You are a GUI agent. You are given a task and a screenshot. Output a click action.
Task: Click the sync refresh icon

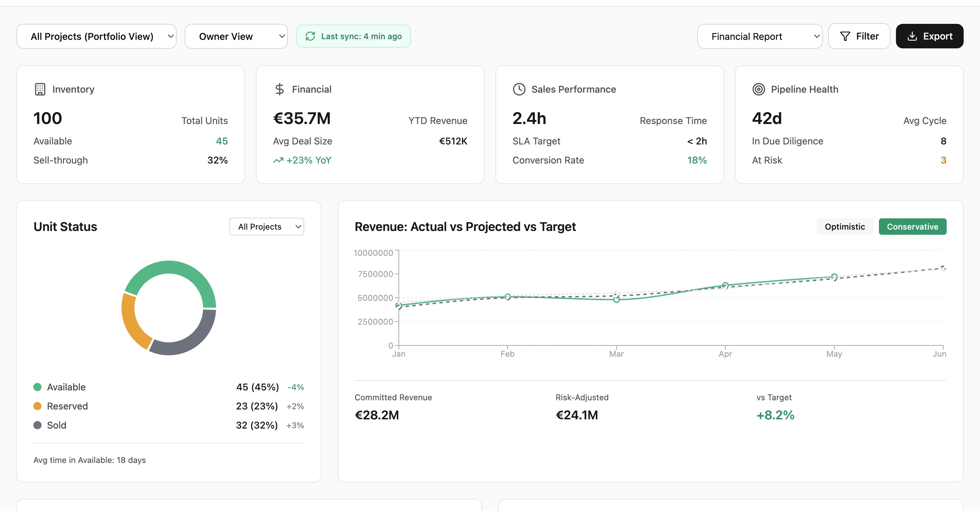click(310, 36)
